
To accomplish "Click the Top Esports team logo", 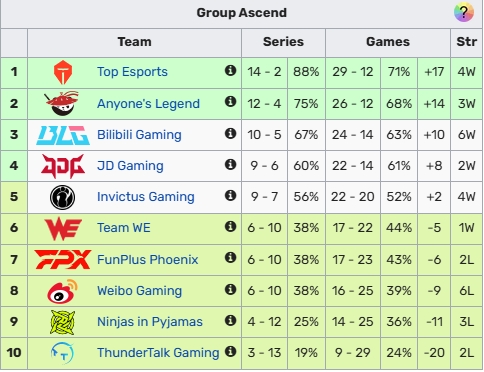I will click(x=63, y=72).
